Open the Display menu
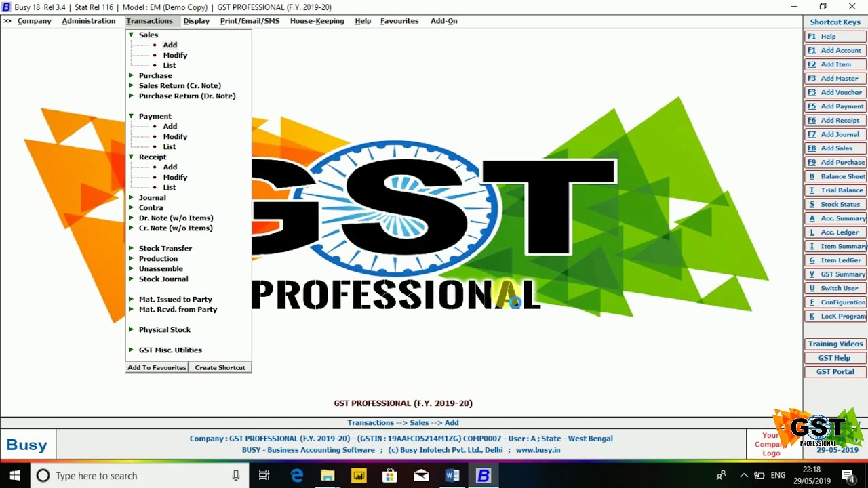868x488 pixels. click(196, 21)
